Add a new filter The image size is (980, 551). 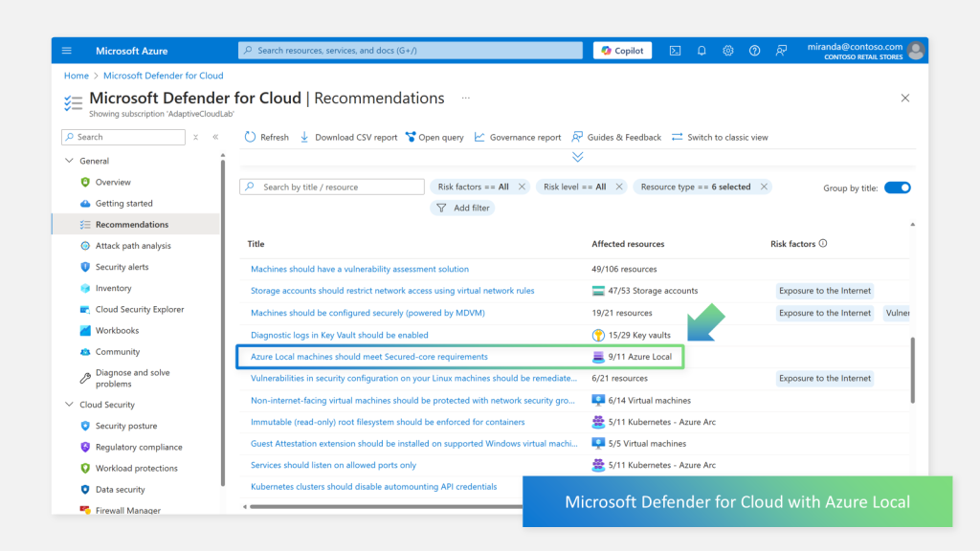click(x=462, y=208)
